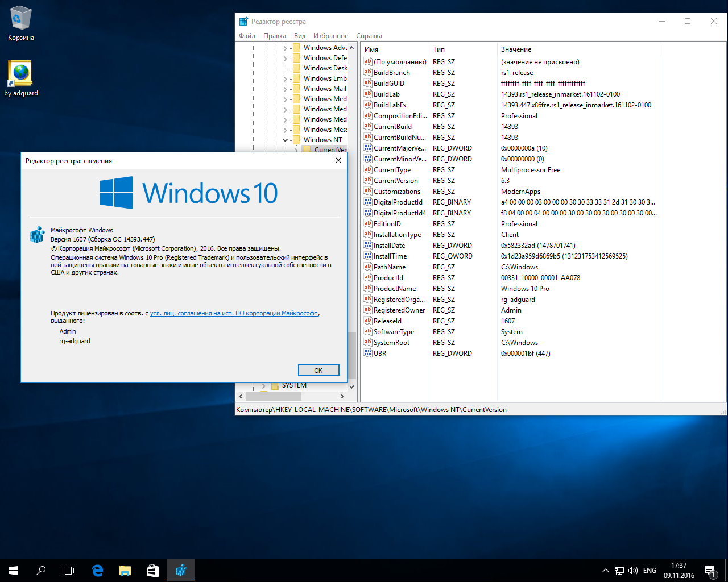Expand the Windows Defe tree node
The image size is (728, 582).
point(285,59)
